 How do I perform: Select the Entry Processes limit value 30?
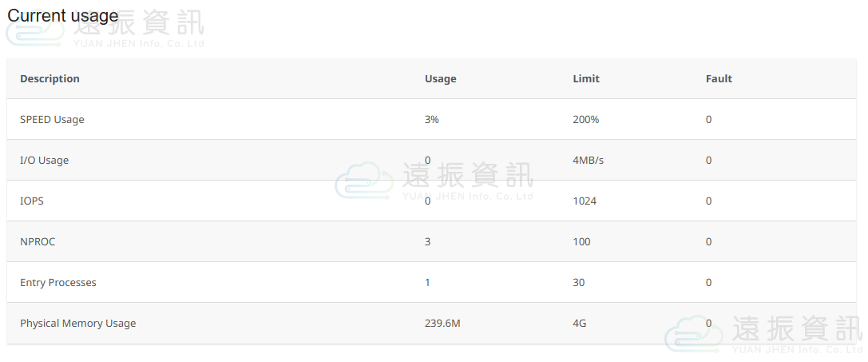point(579,282)
